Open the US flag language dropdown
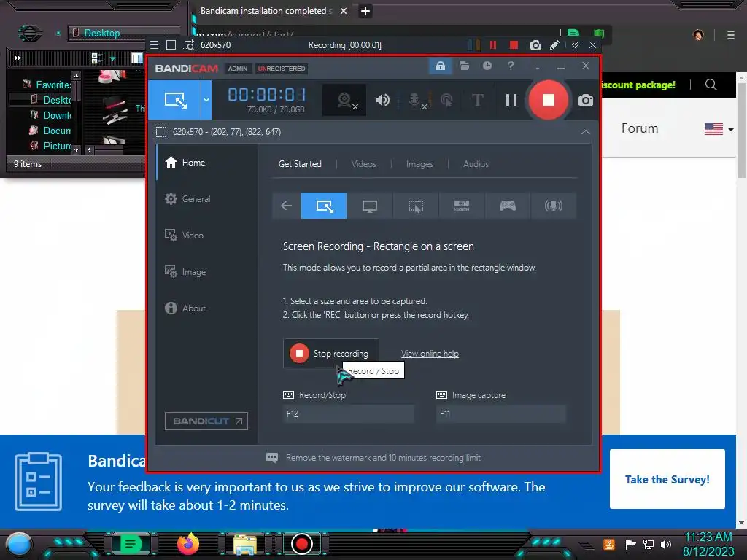Viewport: 747px width, 560px height. [719, 129]
